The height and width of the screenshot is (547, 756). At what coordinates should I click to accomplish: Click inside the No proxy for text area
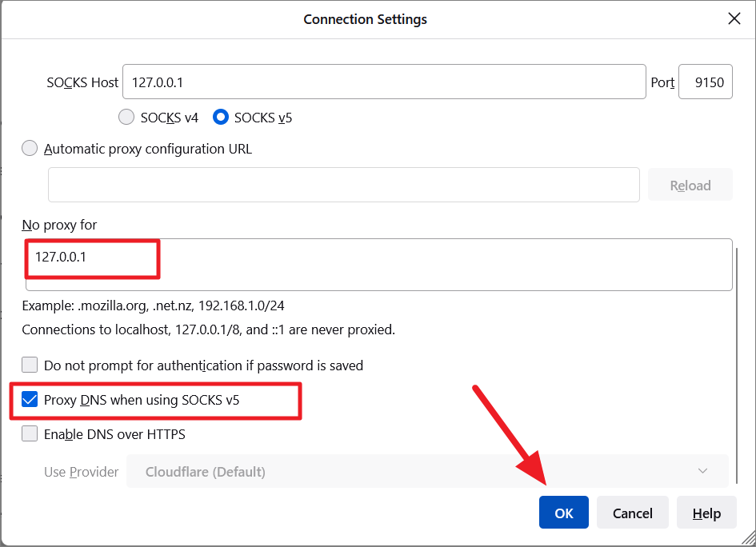point(379,265)
